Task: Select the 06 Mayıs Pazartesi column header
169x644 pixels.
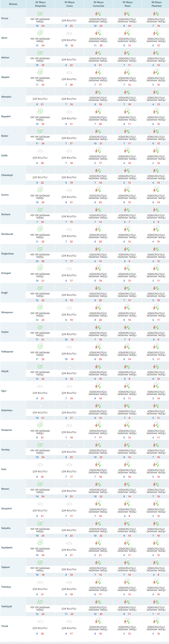Action: 156,4
